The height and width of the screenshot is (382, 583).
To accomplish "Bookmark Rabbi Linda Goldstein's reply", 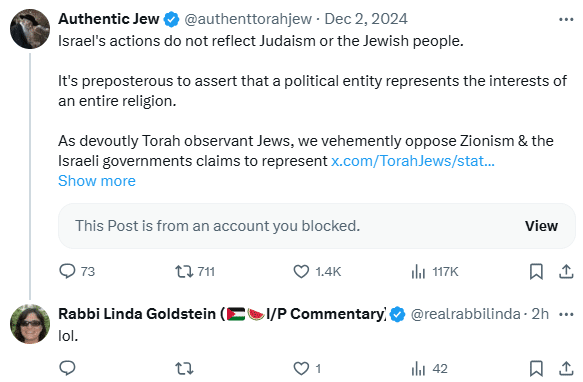I will tap(536, 369).
